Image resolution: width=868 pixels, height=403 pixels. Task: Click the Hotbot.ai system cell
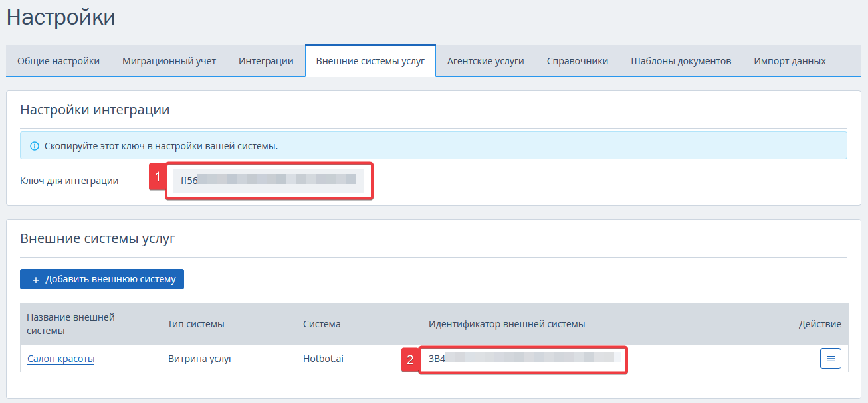click(x=323, y=359)
